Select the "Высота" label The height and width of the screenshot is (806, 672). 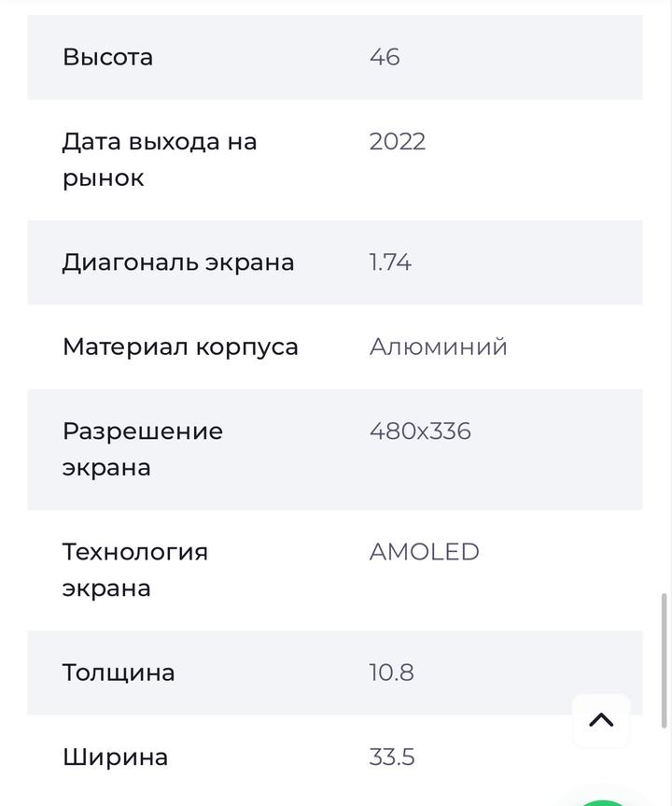pyautogui.click(x=107, y=57)
